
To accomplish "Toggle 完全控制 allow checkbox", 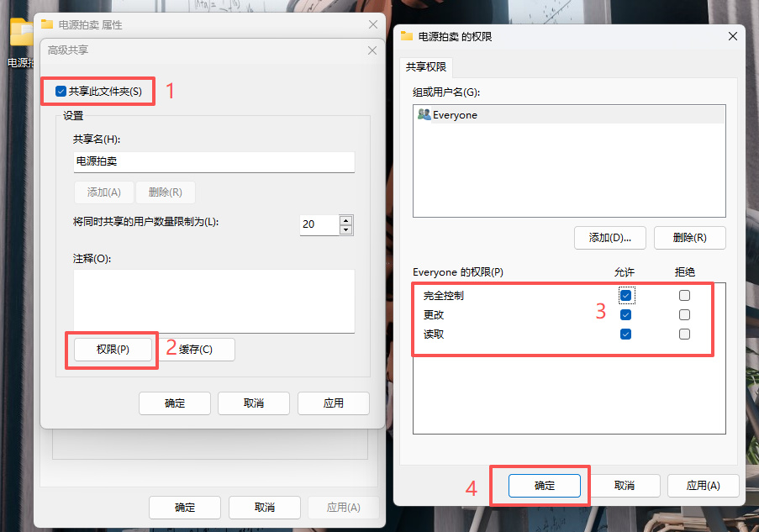I will (626, 295).
